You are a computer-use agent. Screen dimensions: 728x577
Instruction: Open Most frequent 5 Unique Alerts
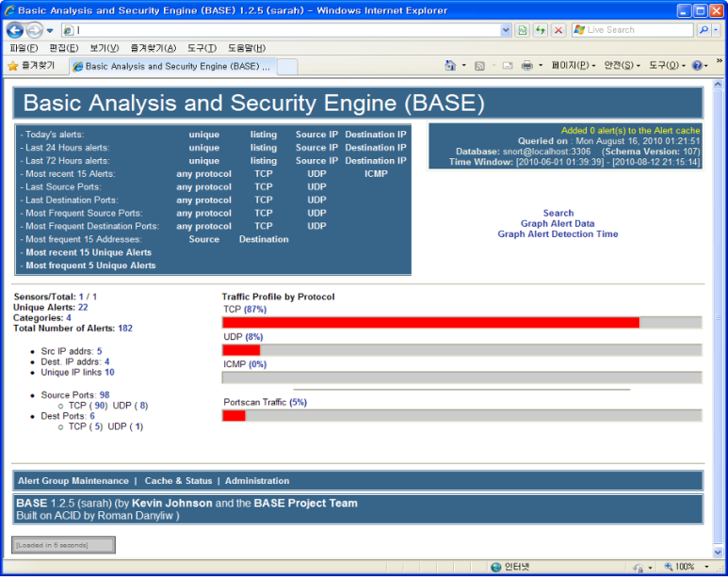pyautogui.click(x=90, y=265)
